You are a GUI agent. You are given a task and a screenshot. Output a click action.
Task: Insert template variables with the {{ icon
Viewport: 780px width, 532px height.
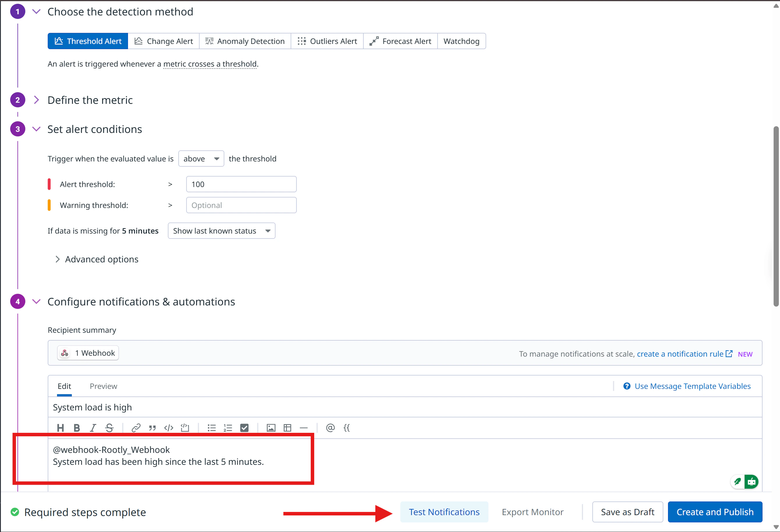pyautogui.click(x=347, y=428)
